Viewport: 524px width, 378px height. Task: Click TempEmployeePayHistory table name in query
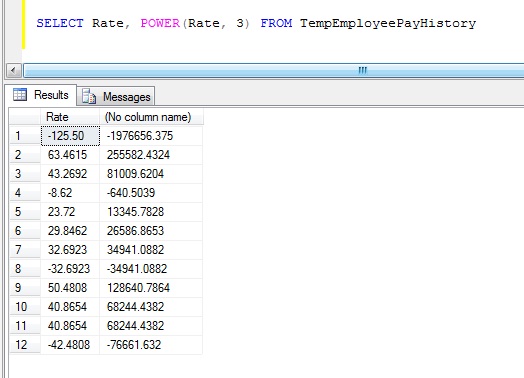coord(388,23)
